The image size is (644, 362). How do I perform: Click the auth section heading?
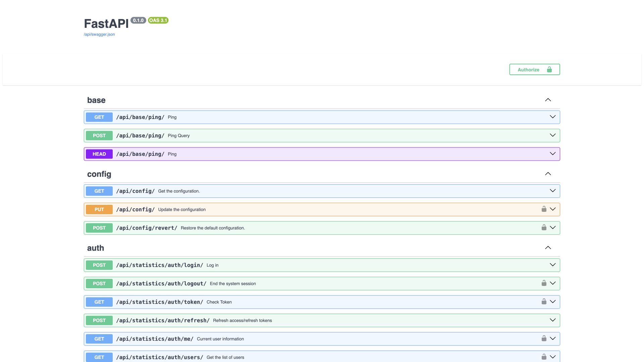coord(96,248)
